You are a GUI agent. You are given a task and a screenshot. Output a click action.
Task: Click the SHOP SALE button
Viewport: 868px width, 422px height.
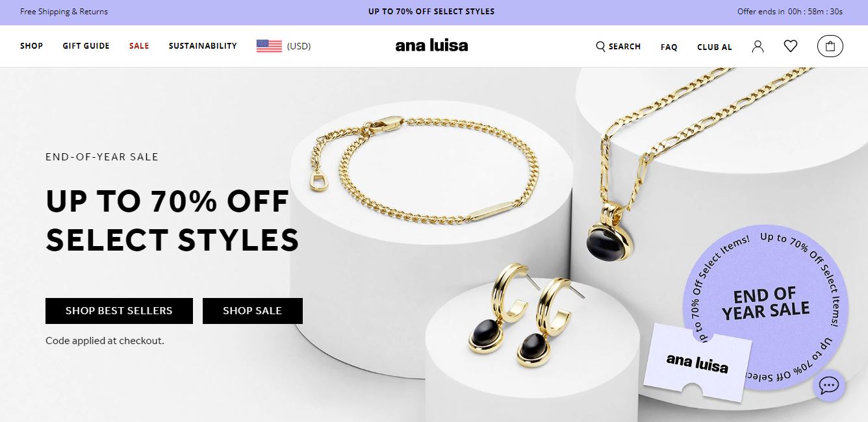[253, 311]
